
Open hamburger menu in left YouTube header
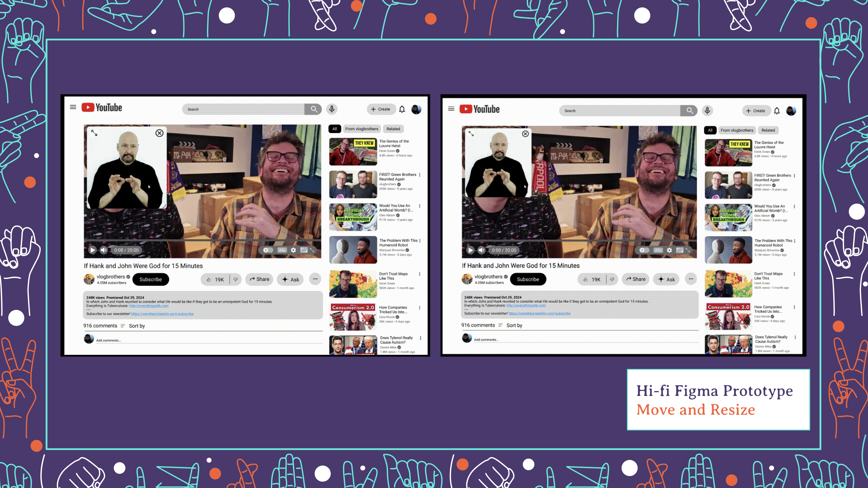73,108
